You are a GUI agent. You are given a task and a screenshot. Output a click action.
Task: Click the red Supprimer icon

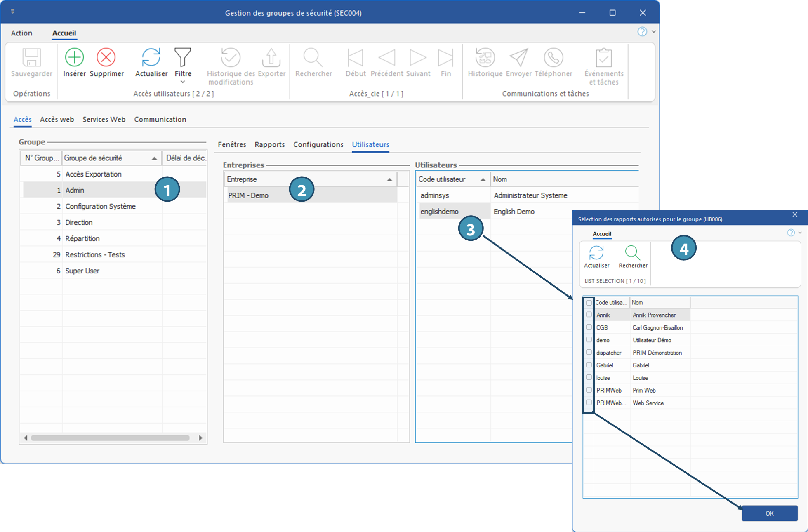click(106, 57)
